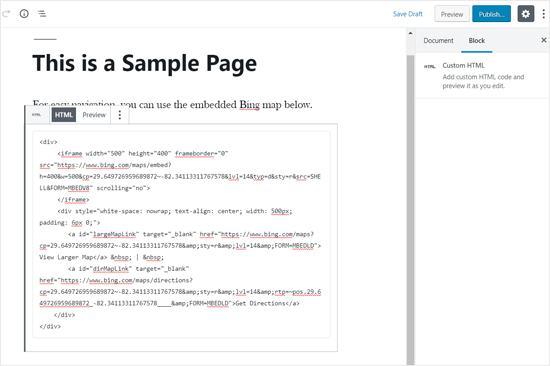Click the scrollbar up arrow

410,33
